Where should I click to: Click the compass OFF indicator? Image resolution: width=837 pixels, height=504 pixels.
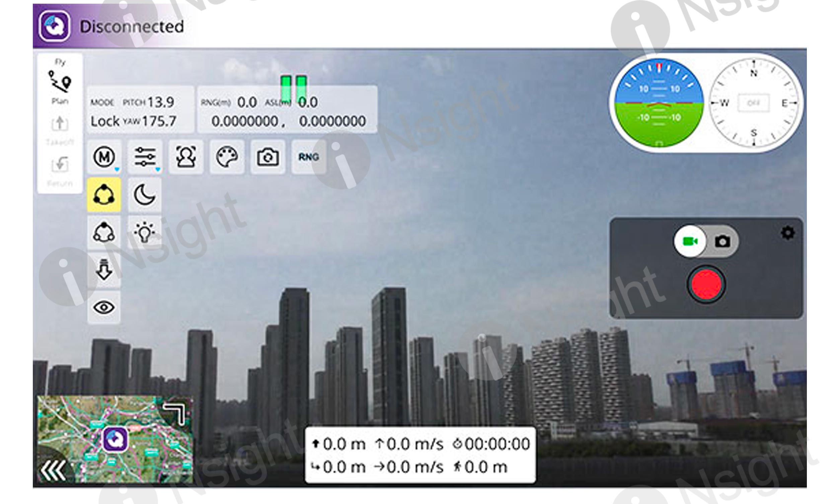(754, 103)
